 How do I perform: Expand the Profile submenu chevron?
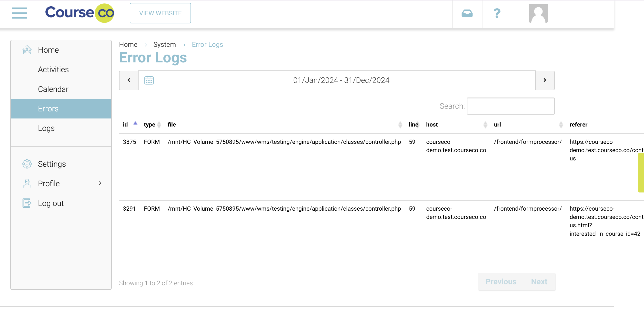point(100,183)
